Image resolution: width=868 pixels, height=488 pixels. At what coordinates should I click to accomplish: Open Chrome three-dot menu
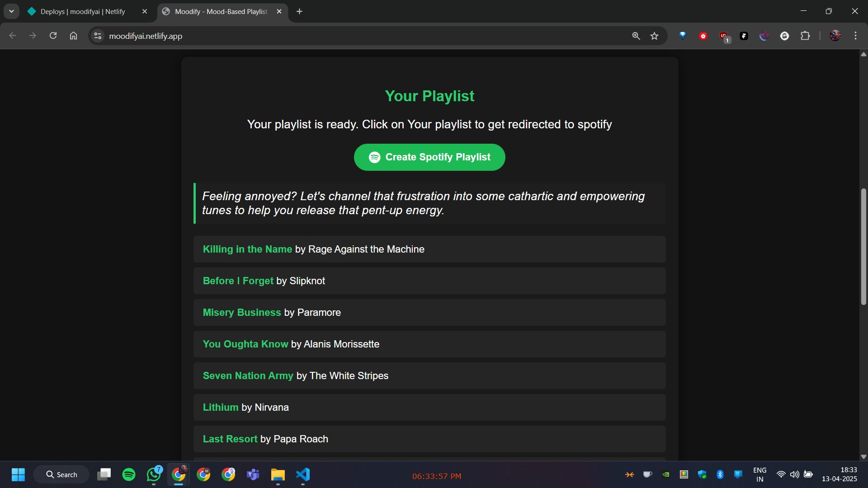point(855,36)
